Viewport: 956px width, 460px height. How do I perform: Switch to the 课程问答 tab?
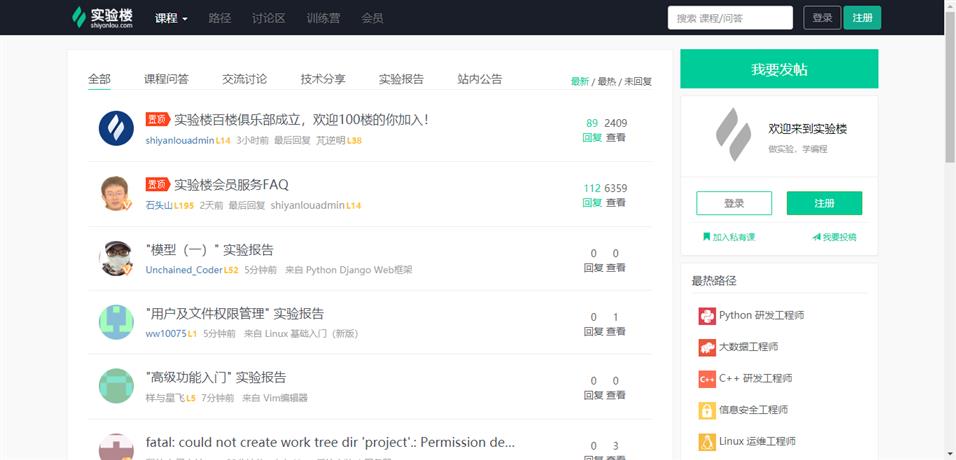[166, 79]
